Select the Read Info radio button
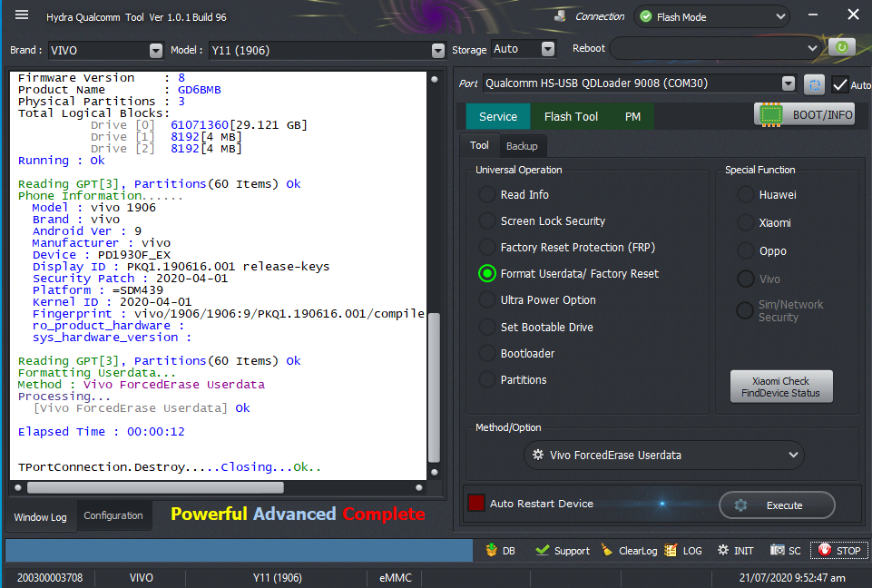This screenshot has width=872, height=588. pyautogui.click(x=487, y=194)
